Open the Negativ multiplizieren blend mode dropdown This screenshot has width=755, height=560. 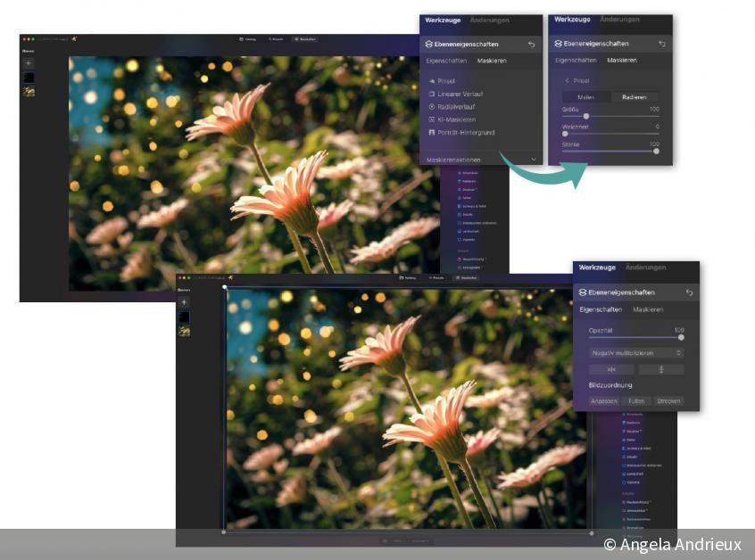pyautogui.click(x=636, y=353)
